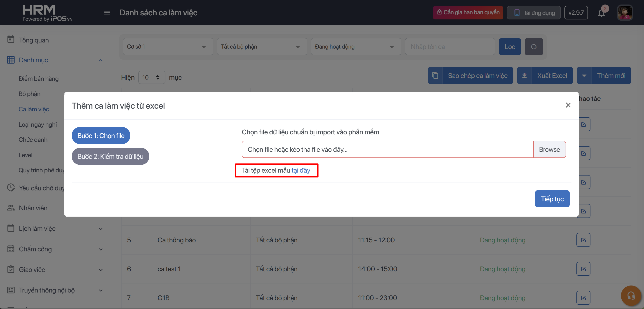644x309 pixels.
Task: Select Bước 1: Chọn file step
Action: click(101, 136)
